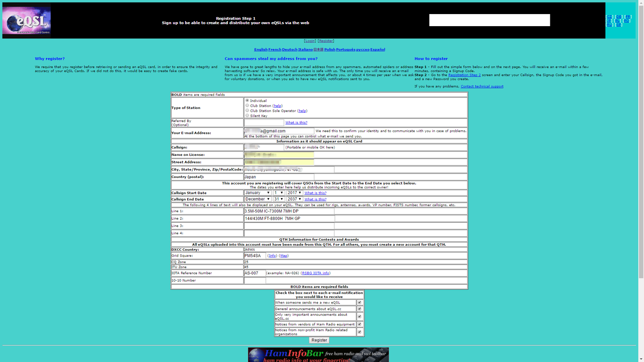The image size is (644, 362).
Task: Click the Grid Square input field
Action: point(255,256)
